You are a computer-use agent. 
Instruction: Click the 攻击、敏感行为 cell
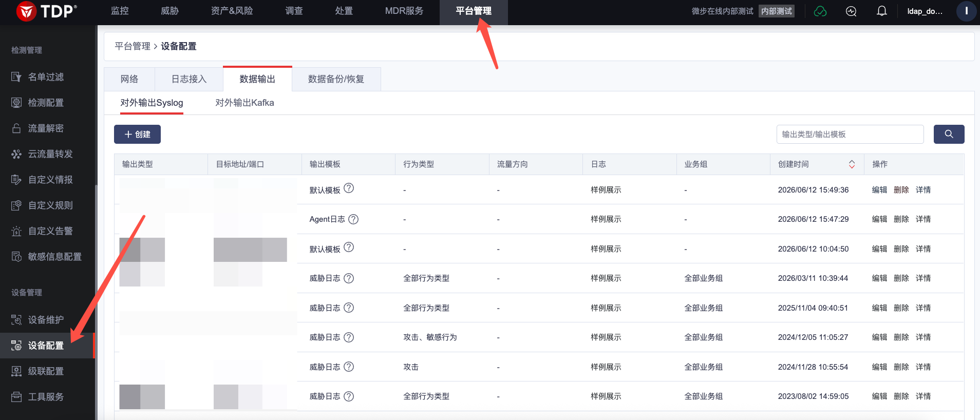coord(430,337)
